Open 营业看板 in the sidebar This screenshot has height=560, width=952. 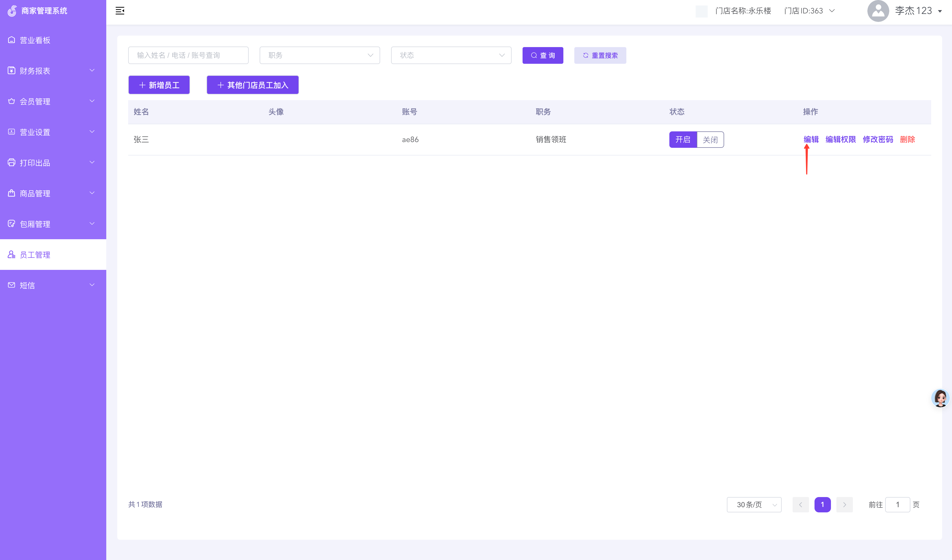53,40
